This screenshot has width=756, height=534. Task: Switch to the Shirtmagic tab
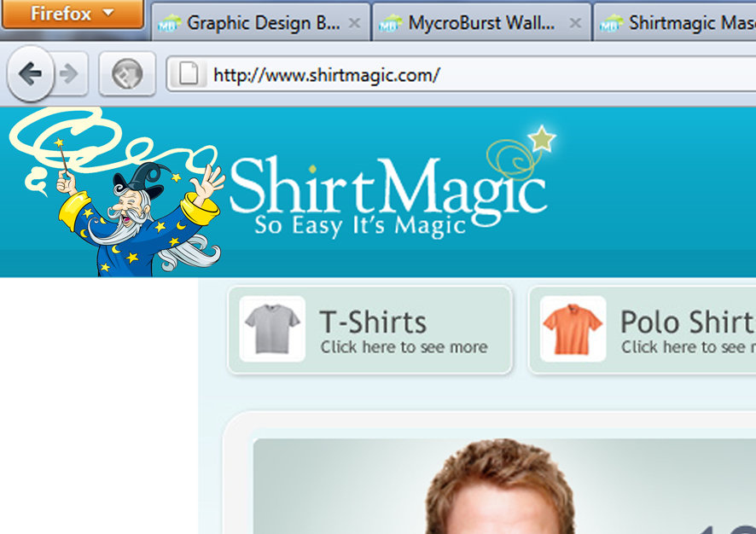coord(675,23)
